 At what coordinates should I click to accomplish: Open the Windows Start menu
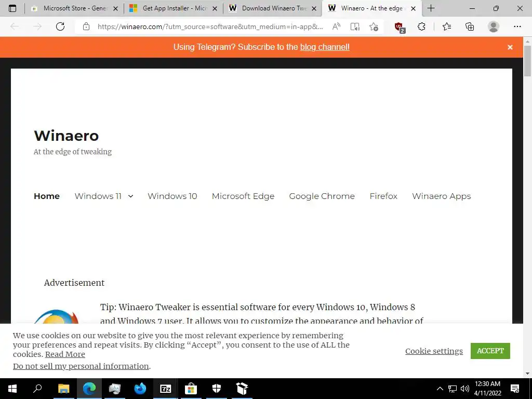click(x=12, y=389)
